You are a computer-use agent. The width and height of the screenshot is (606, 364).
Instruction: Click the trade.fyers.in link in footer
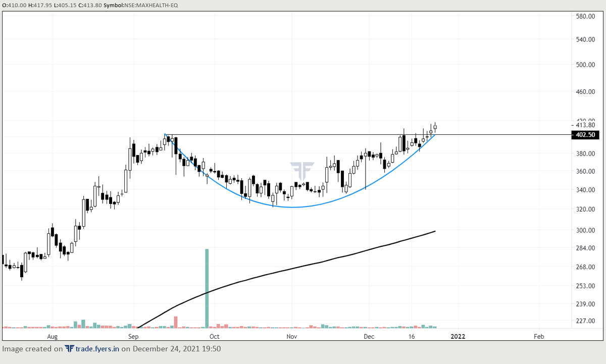(x=97, y=349)
